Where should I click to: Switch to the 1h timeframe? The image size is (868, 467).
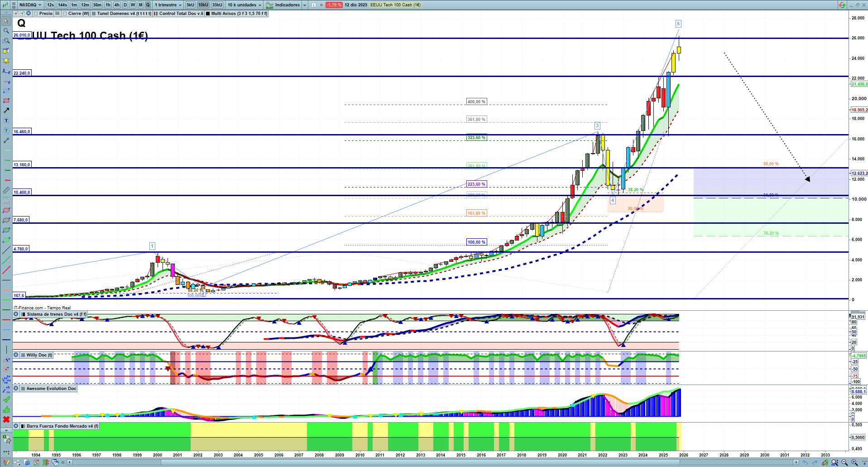click(x=108, y=5)
